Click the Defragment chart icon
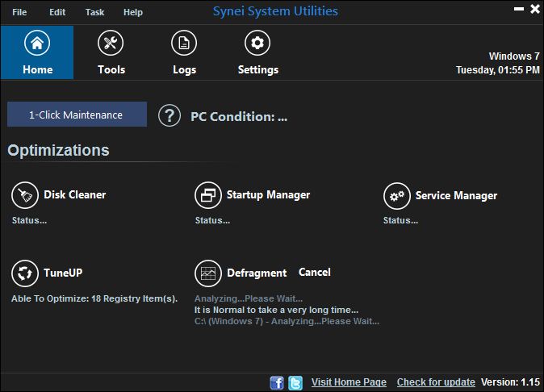Screen dimensions: 544x392 (x=208, y=273)
